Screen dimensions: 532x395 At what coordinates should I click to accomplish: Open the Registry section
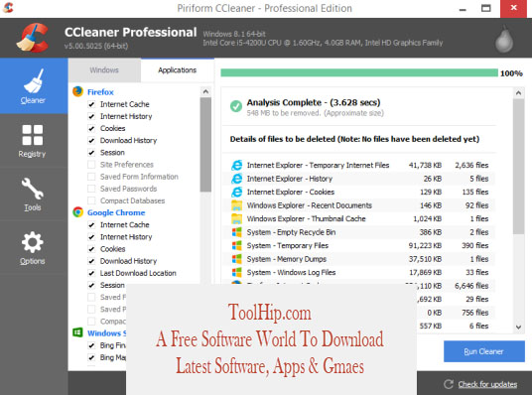[x=32, y=141]
